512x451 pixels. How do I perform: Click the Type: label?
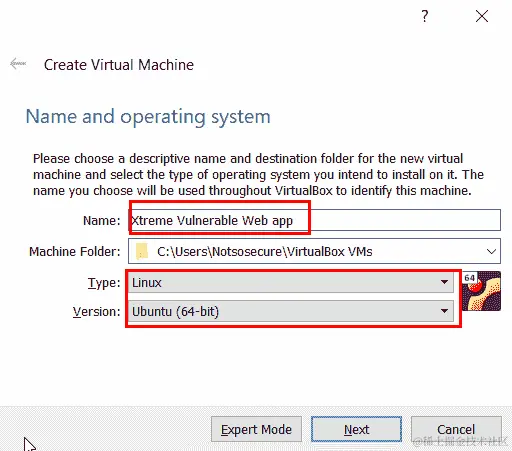pos(104,283)
